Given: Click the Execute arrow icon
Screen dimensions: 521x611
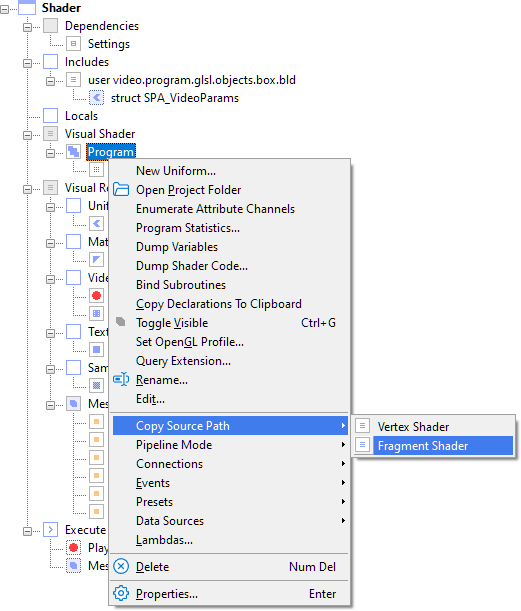Looking at the screenshot, I should (x=51, y=530).
